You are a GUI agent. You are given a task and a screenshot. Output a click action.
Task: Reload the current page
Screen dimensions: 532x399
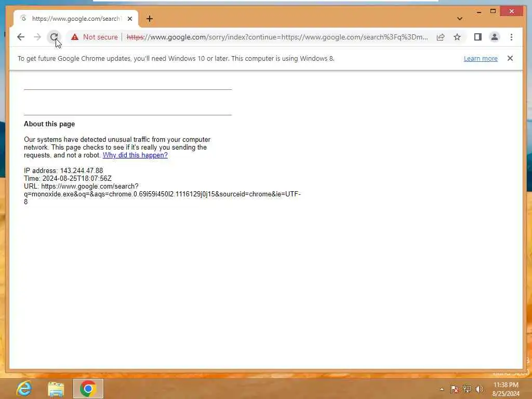(54, 37)
